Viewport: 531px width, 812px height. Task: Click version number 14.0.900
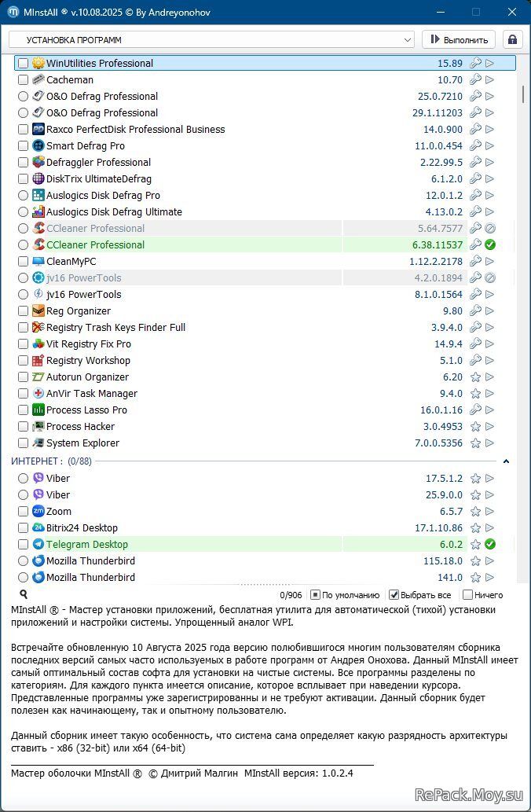click(443, 130)
